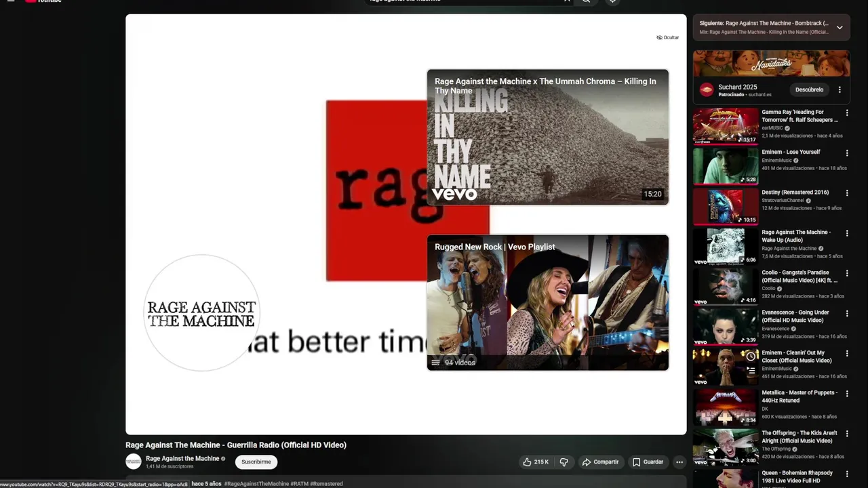Click Queen - Bohemian Rhapsody 1981 Live title
This screenshot has height=488, width=868.
797,476
